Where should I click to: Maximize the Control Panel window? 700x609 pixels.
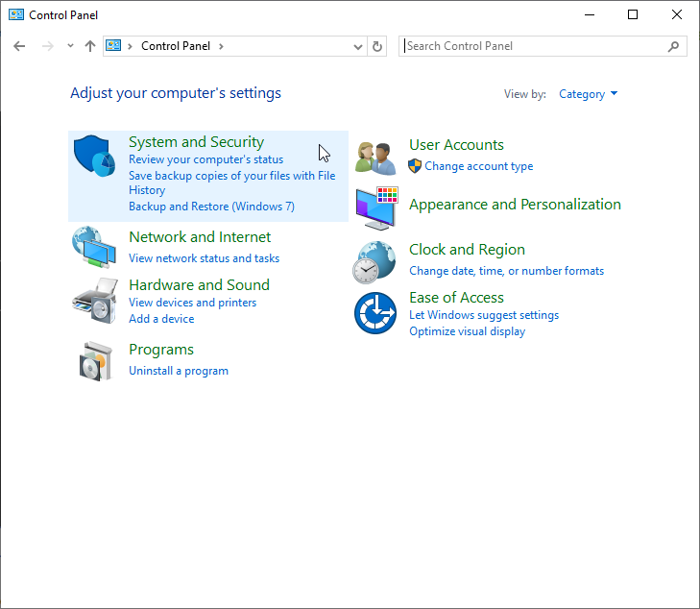[633, 14]
